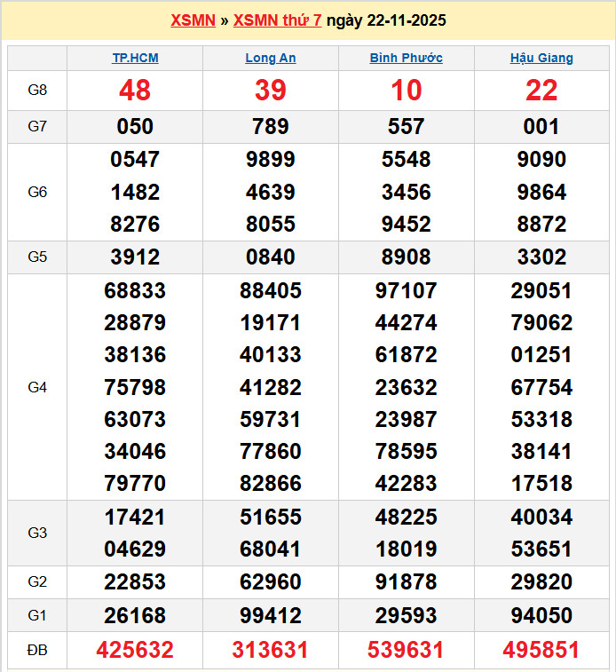
Task: Click the G4 row label
Action: click(x=37, y=387)
